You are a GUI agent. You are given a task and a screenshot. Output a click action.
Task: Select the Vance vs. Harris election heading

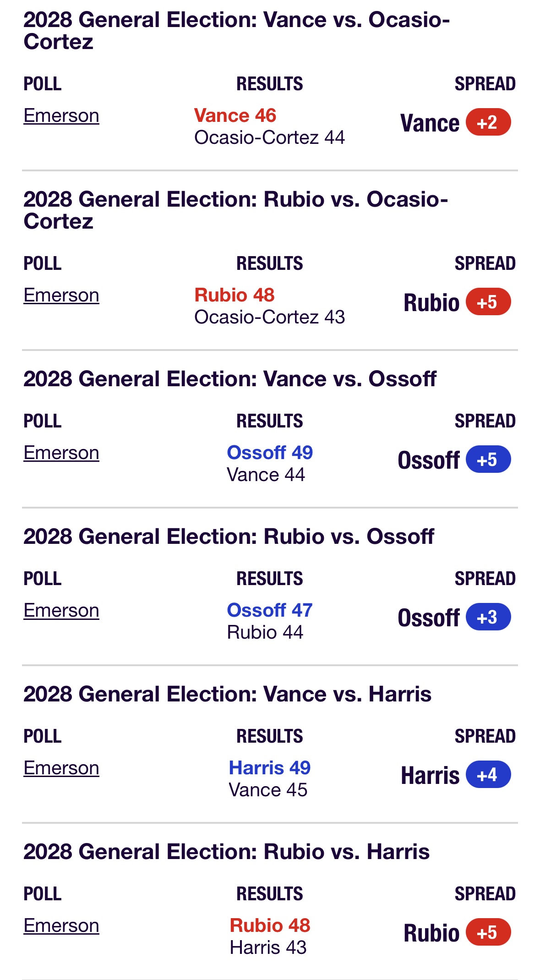[228, 694]
